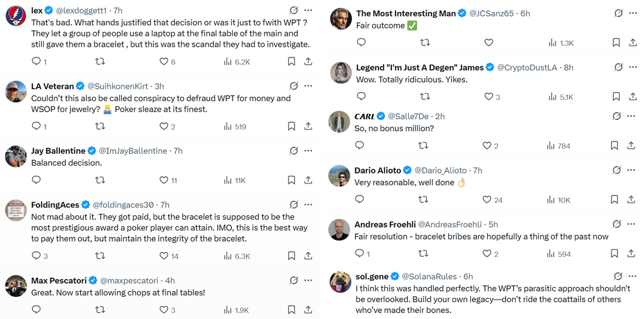The width and height of the screenshot is (644, 319).
Task: Open more options menu on lex's tweet
Action: 308,10
